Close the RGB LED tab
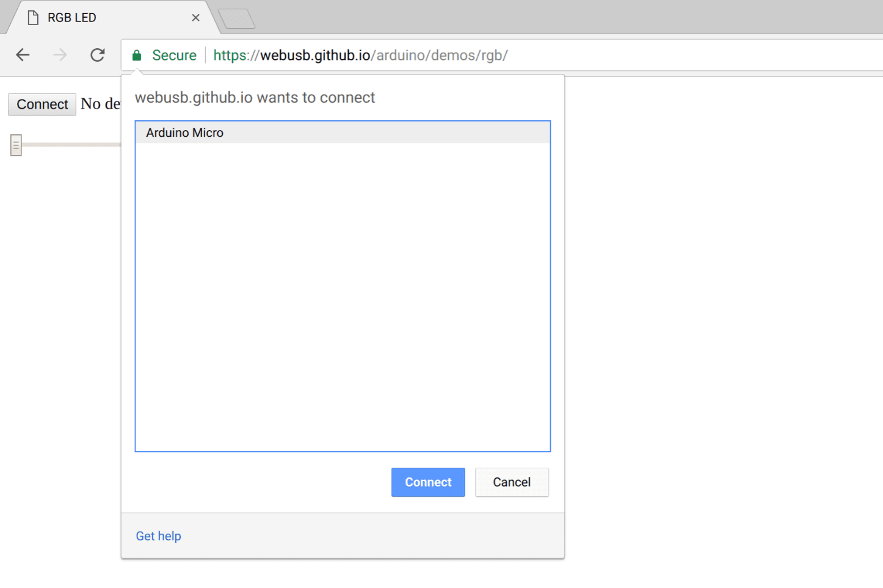Screen dimensions: 883x588 pyautogui.click(x=195, y=17)
